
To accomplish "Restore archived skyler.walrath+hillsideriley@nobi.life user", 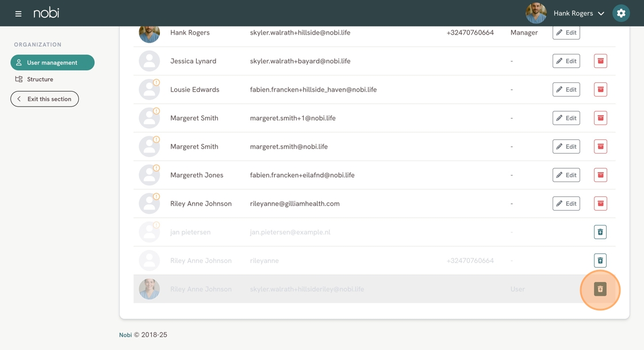I will click(x=600, y=289).
